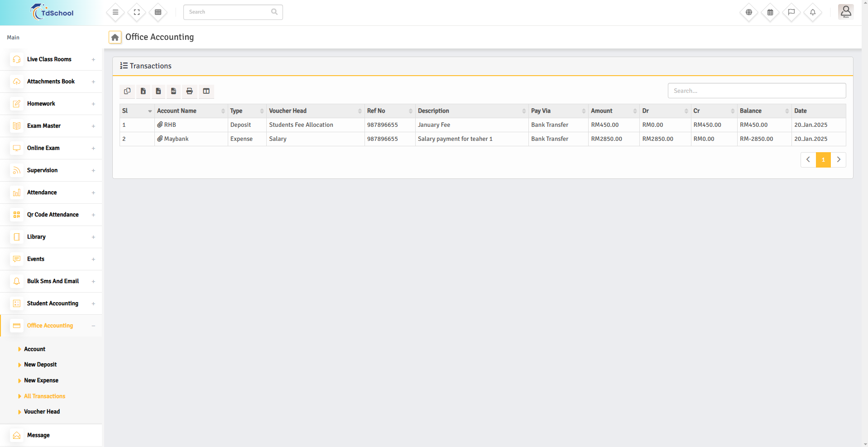Screen dimensions: 868x447
Task: Open the New Deposit submenu item
Action: pos(40,365)
